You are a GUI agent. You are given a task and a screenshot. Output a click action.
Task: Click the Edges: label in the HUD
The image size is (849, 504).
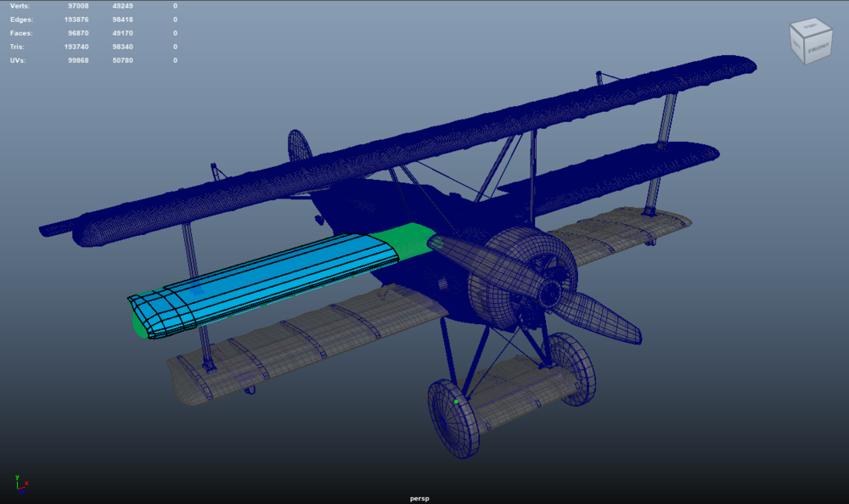[22, 20]
